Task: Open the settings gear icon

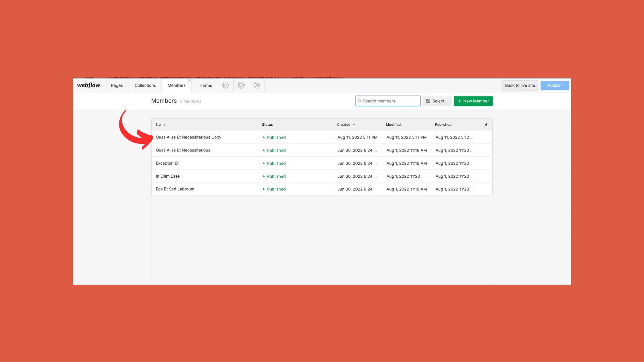Action: point(226,85)
